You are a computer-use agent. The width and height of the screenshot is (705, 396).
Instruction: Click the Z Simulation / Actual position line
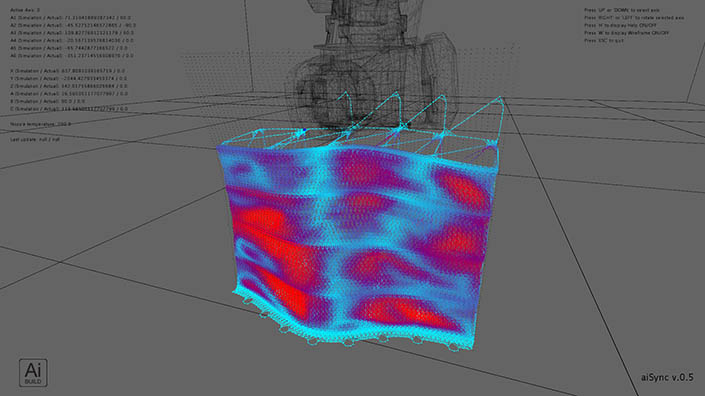click(x=69, y=86)
